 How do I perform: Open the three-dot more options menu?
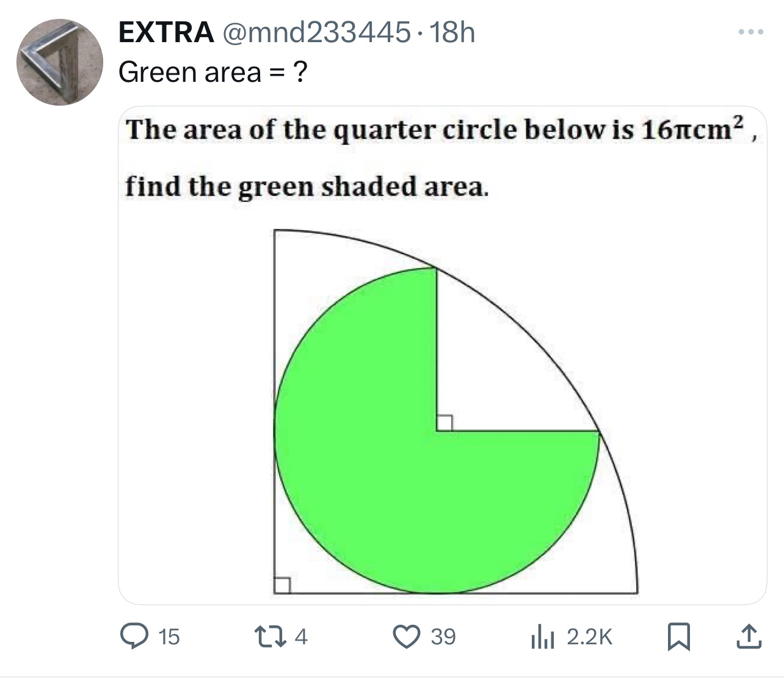pyautogui.click(x=750, y=32)
